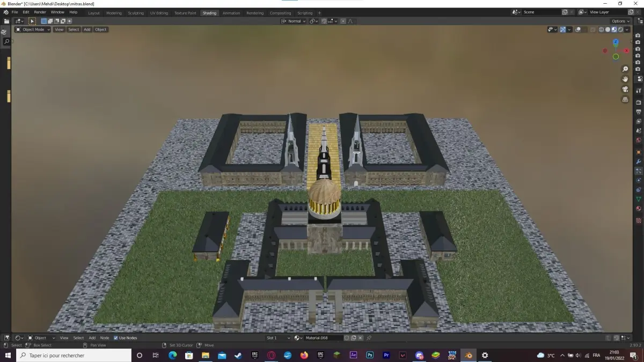This screenshot has width=644, height=362.
Task: Open the Tool properties tab
Action: click(639, 91)
